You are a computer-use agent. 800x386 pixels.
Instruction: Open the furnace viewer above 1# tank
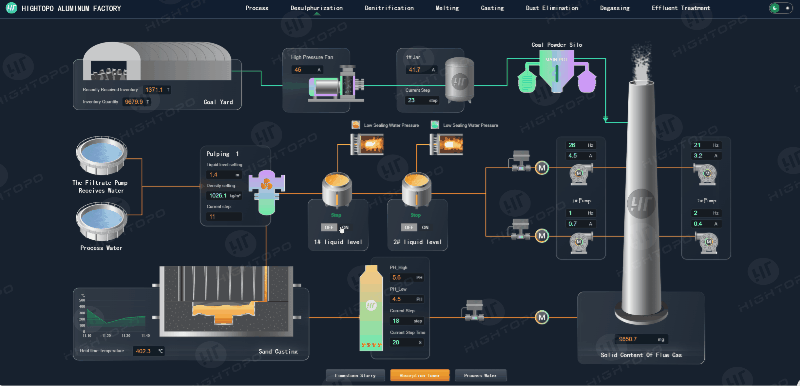(x=366, y=145)
